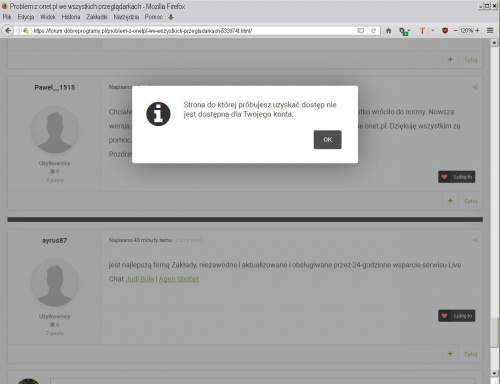Viewport: 500px width, 384px height.
Task: Click '4 posty' under Pawel__1515
Action: tap(55, 180)
